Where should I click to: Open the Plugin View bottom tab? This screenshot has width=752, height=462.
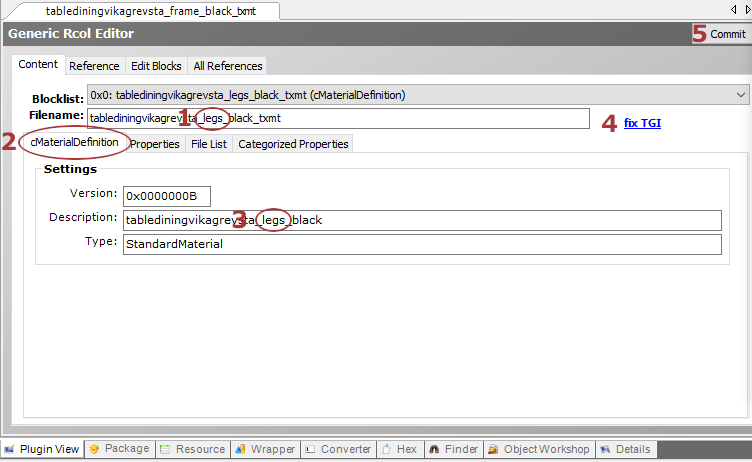[x=42, y=450]
